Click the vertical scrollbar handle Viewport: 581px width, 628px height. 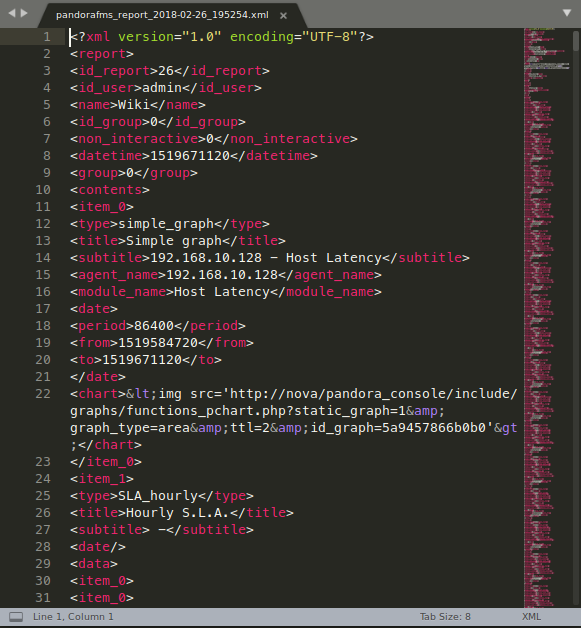pyautogui.click(x=576, y=41)
